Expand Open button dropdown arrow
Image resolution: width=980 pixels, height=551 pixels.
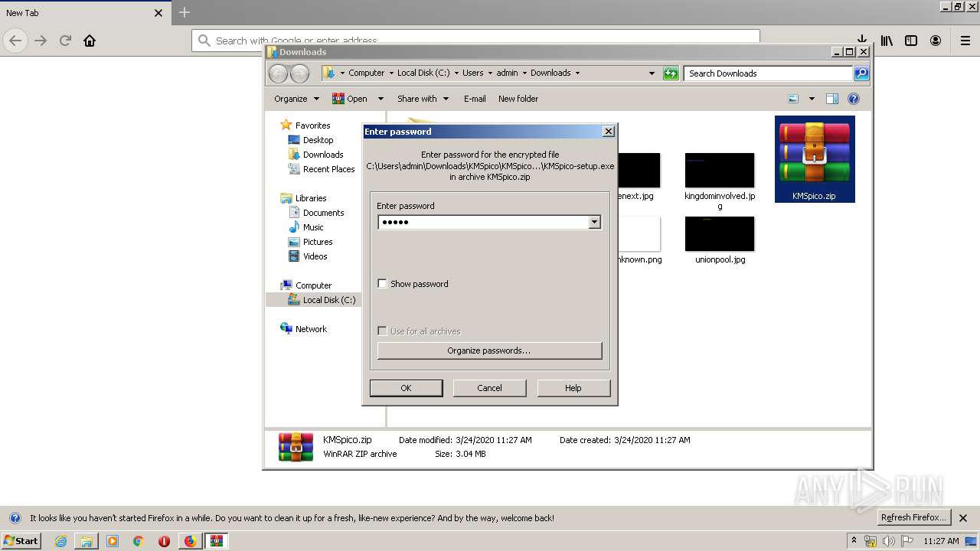(x=381, y=99)
